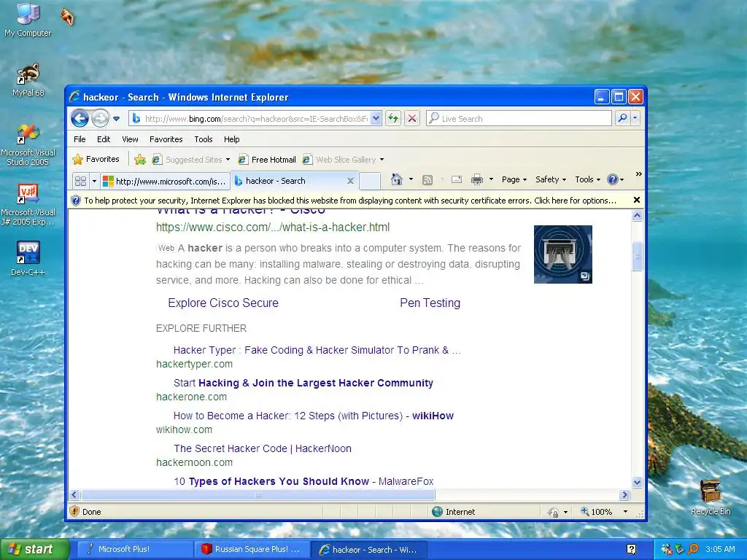Click the Print icon in command bar
This screenshot has width=747, height=560.
click(477, 179)
